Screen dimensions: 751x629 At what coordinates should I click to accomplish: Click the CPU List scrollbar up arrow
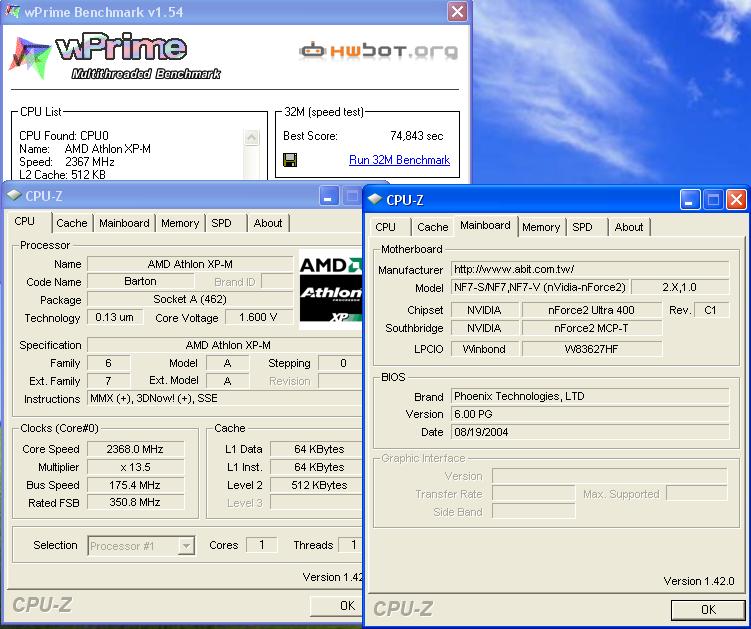point(251,137)
